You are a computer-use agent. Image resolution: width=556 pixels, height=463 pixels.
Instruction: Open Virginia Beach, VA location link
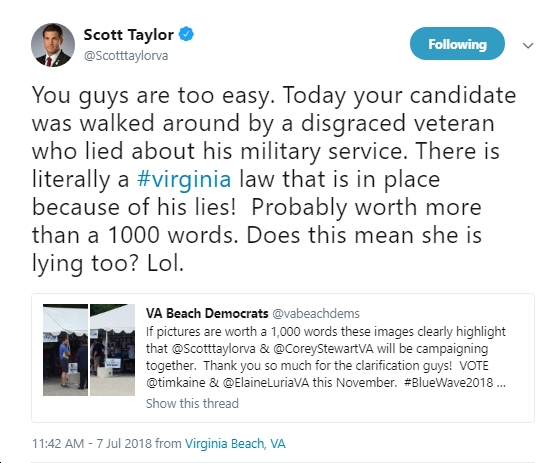point(235,444)
